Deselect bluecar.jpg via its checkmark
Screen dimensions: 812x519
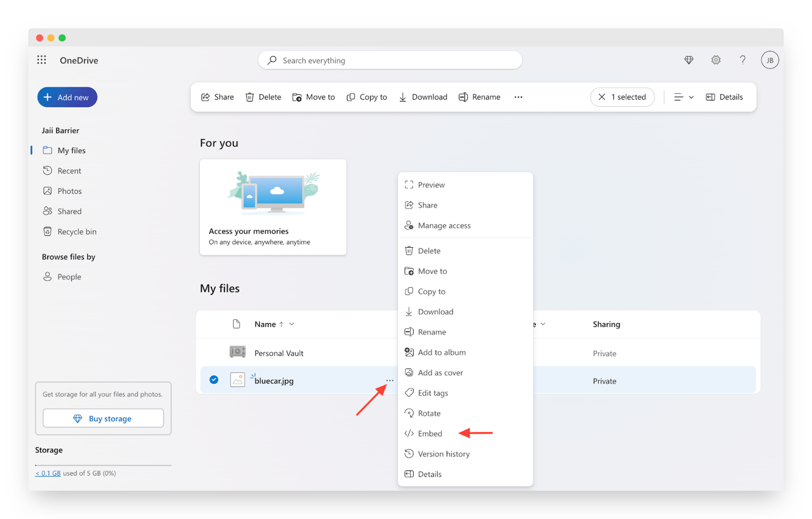[214, 380]
